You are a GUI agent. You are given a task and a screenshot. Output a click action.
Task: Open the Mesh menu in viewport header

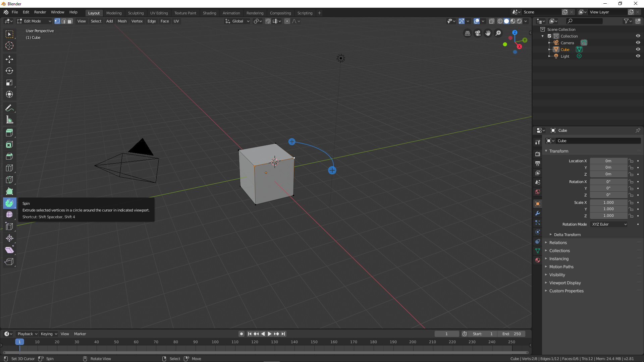[x=122, y=21]
